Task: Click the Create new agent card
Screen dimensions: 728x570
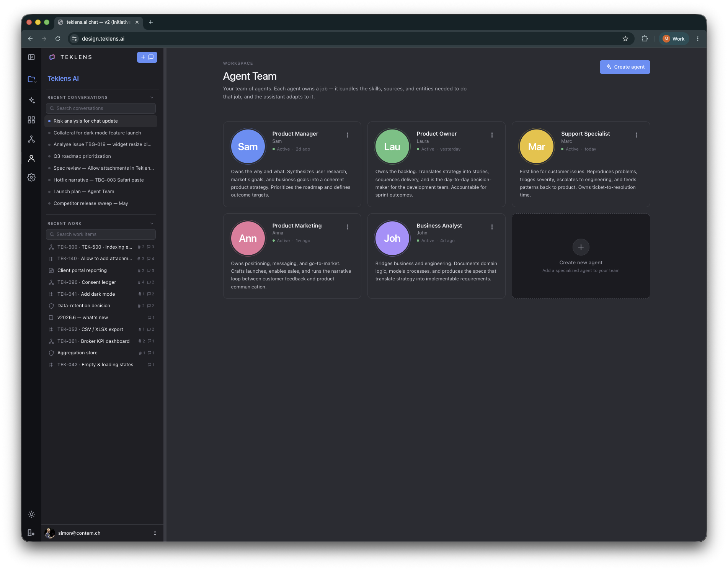Action: pos(581,256)
